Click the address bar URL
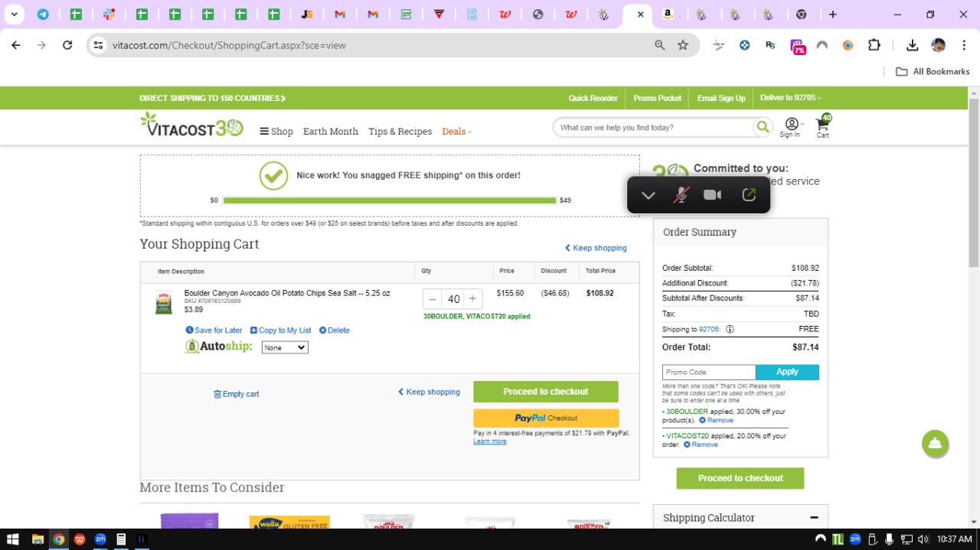 229,45
